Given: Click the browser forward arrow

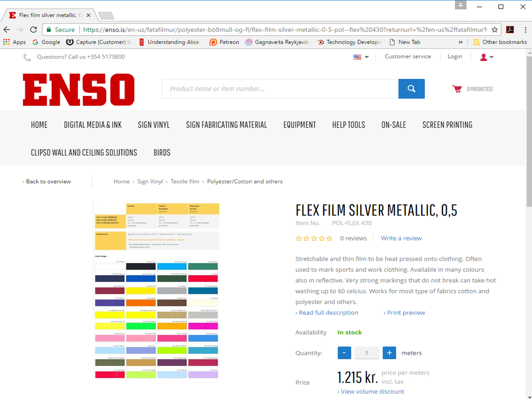Looking at the screenshot, I should 20,30.
